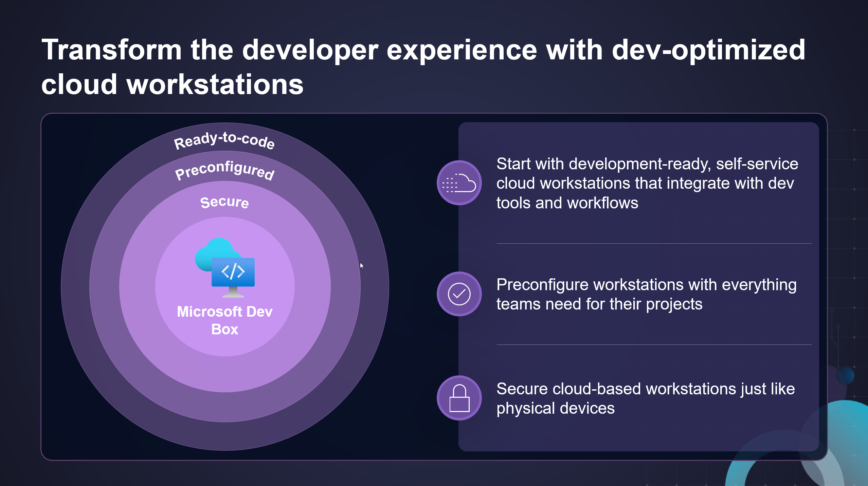Click text 'Start with development-ready, self-service'
868x486 pixels.
647,164
